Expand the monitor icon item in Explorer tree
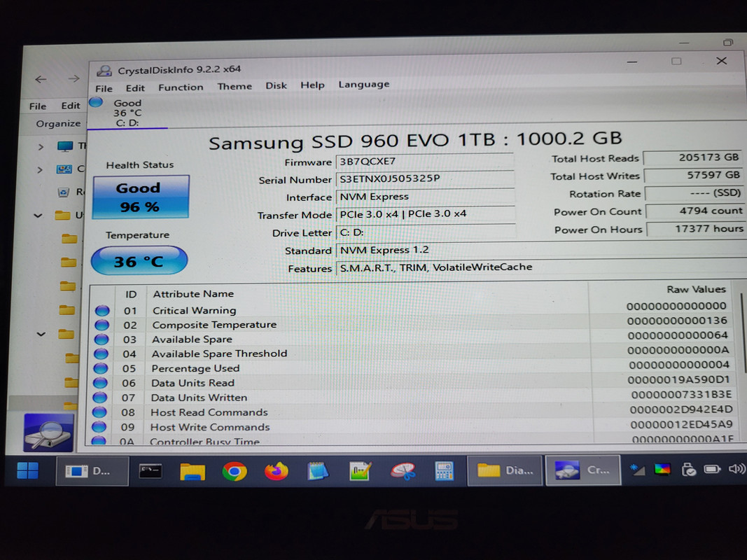The width and height of the screenshot is (747, 560). click(41, 147)
